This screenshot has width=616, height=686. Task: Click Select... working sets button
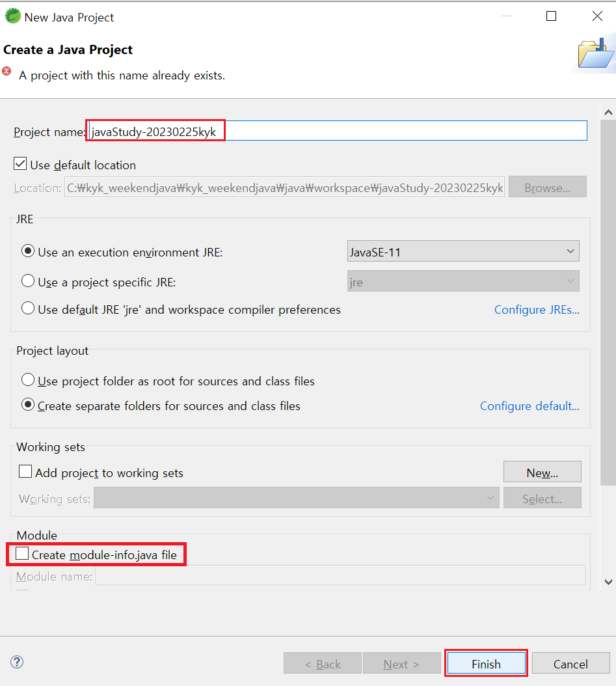(542, 498)
